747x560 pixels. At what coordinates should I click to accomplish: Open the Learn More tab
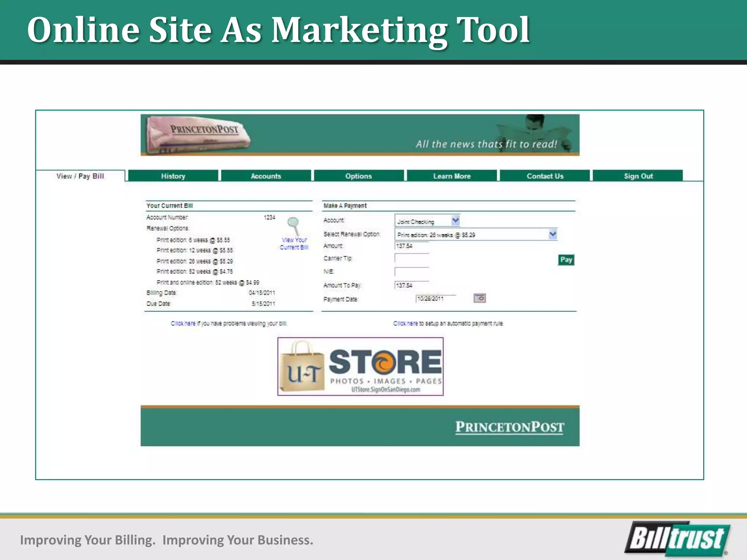tap(452, 176)
